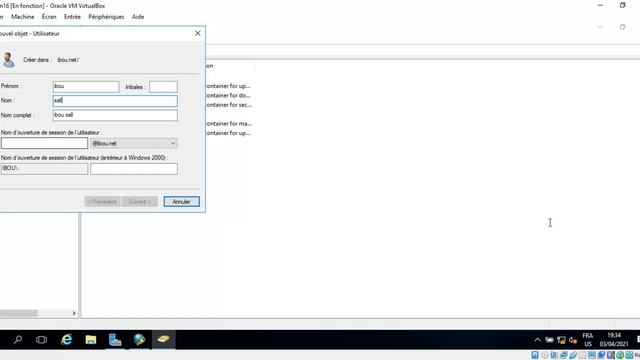Click the Précédent button

pyautogui.click(x=102, y=202)
